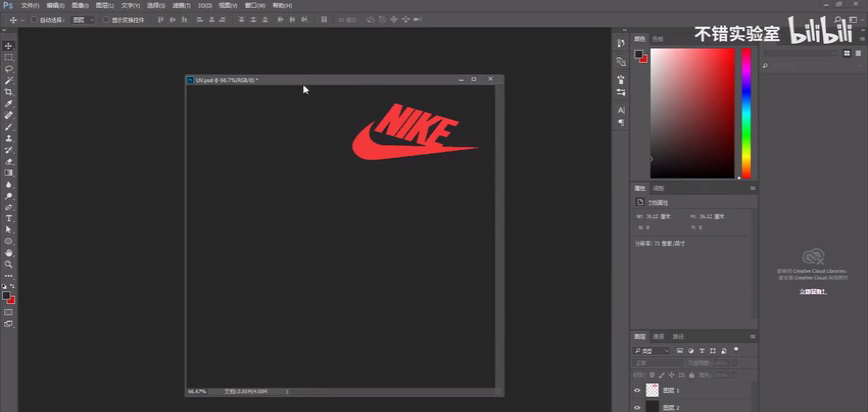
Task: Select the Rectangular Marquee tool
Action: (x=9, y=57)
